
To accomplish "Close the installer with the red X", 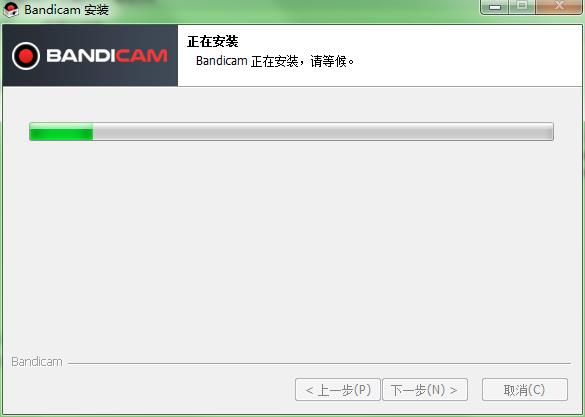I will coord(559,6).
